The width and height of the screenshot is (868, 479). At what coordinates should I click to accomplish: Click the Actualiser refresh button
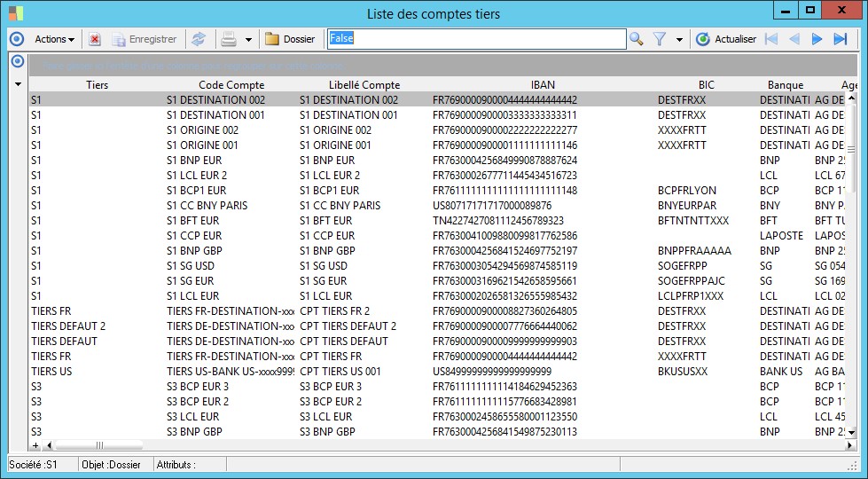pos(726,39)
